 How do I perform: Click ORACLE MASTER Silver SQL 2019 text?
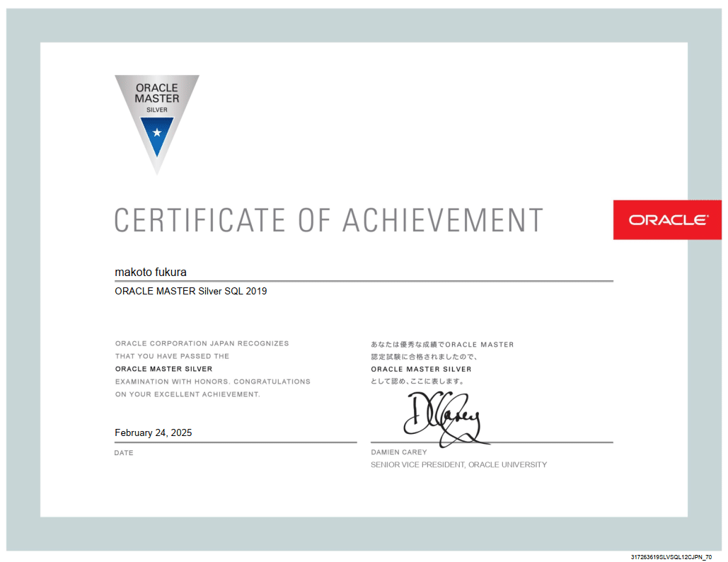pos(191,291)
